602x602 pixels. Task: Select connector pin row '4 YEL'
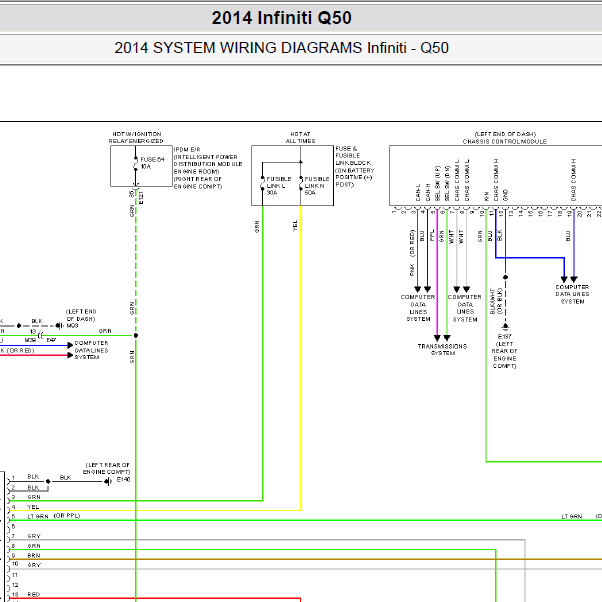pos(25,507)
